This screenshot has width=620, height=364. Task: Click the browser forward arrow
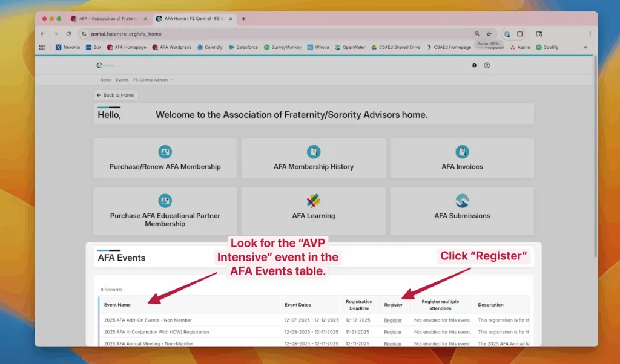pos(55,34)
